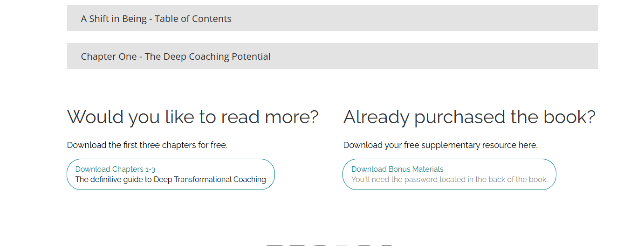Image resolution: width=644 pixels, height=246 pixels.
Task: Click the word 'free' in the chapters download sentence
Action: [218, 145]
